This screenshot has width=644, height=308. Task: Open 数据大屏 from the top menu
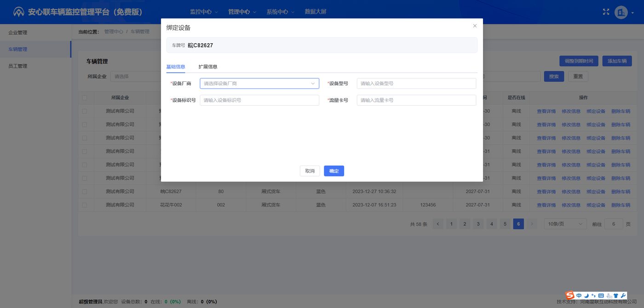pos(316,12)
